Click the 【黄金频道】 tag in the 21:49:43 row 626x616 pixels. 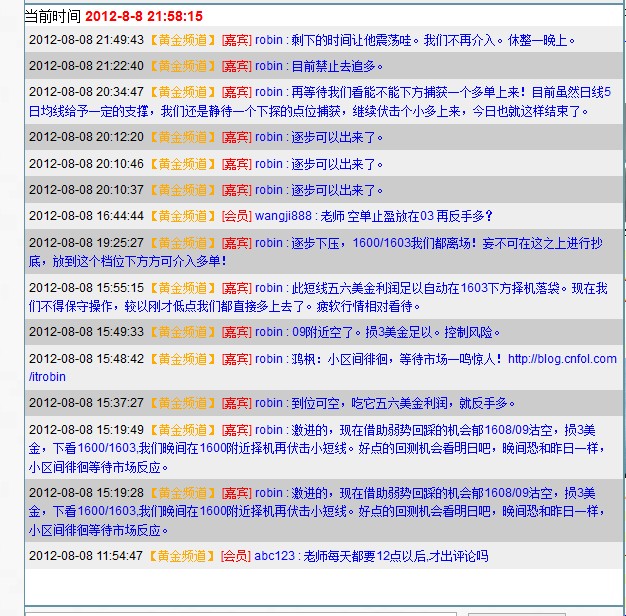click(183, 40)
